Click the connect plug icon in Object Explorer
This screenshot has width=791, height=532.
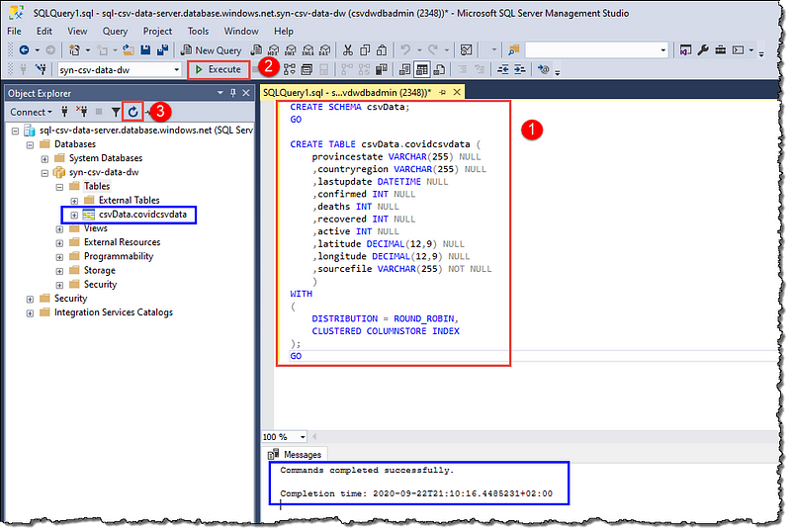(x=66, y=112)
